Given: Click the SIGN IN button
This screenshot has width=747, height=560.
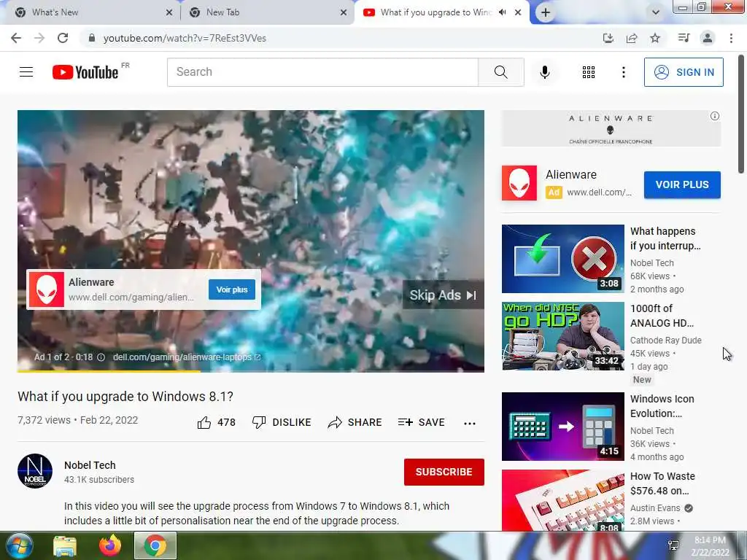Looking at the screenshot, I should point(684,72).
